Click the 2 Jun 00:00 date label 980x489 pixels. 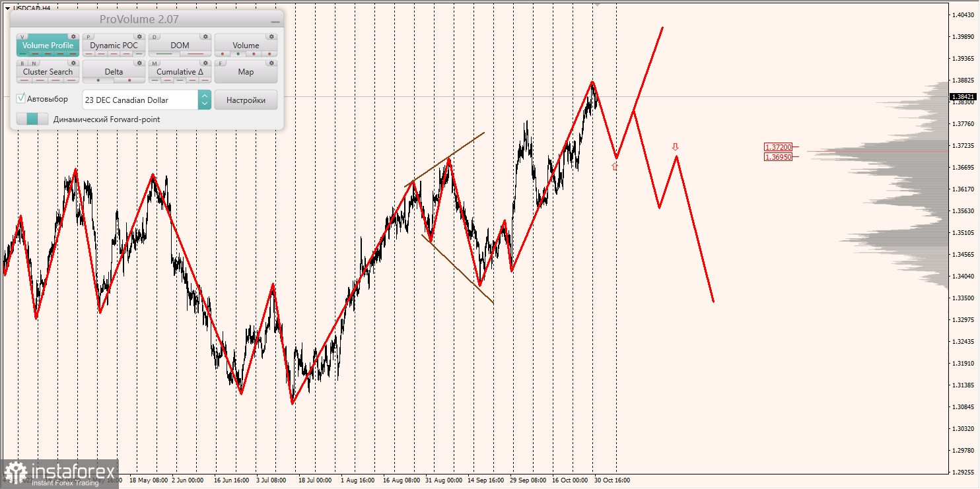pyautogui.click(x=187, y=480)
